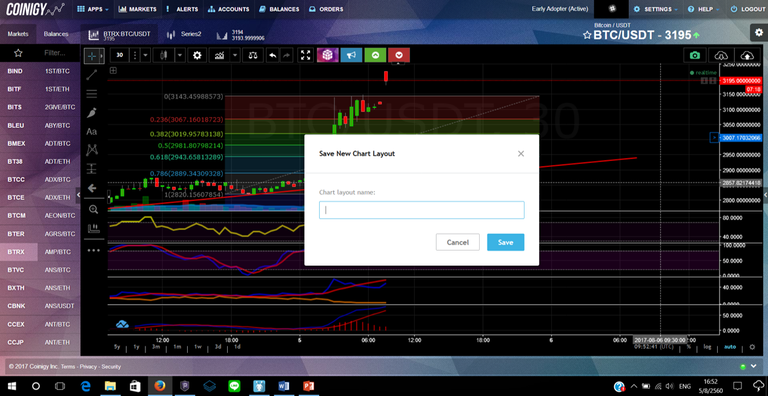Viewport: 768px width, 396px height.
Task: Click the undo arrow in the chart toolbar
Action: pyautogui.click(x=273, y=55)
